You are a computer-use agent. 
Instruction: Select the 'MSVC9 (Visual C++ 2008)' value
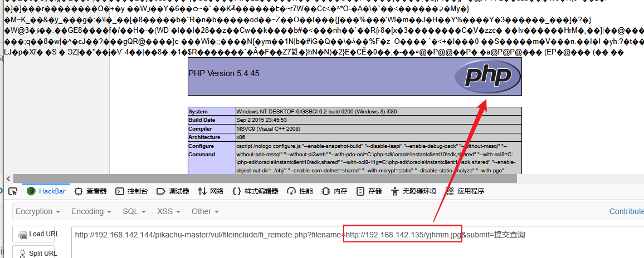tap(269, 129)
